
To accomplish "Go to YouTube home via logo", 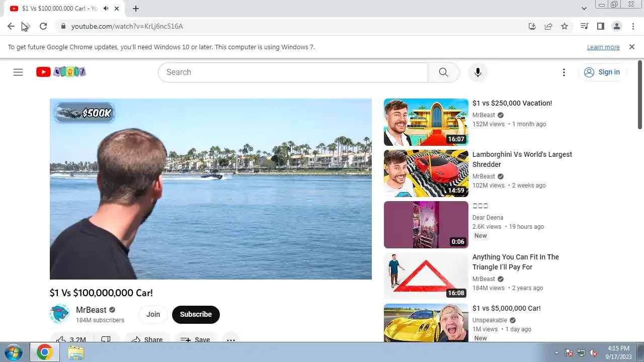I will (x=61, y=72).
